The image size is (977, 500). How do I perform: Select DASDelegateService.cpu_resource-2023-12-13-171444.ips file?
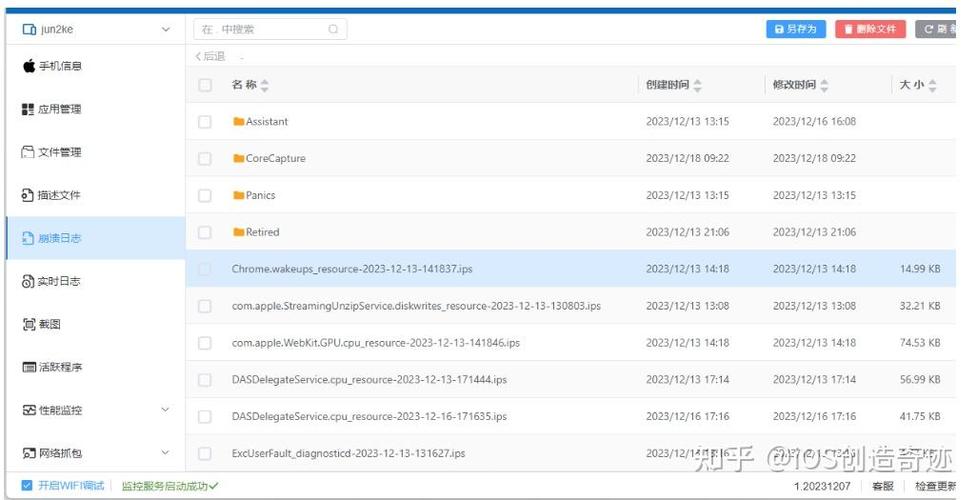(369, 380)
